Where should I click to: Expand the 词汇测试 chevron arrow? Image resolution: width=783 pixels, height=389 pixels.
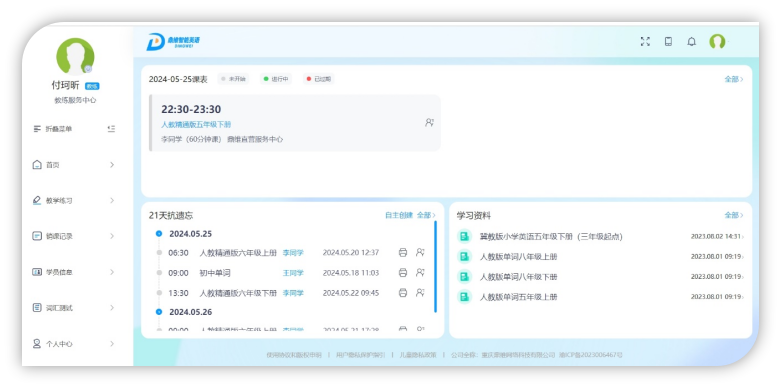tap(112, 308)
